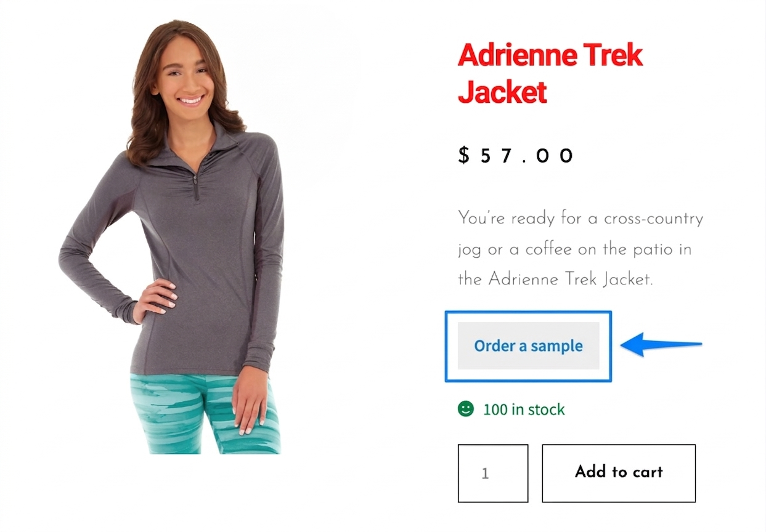Click the $57.00 price label

[x=516, y=155]
